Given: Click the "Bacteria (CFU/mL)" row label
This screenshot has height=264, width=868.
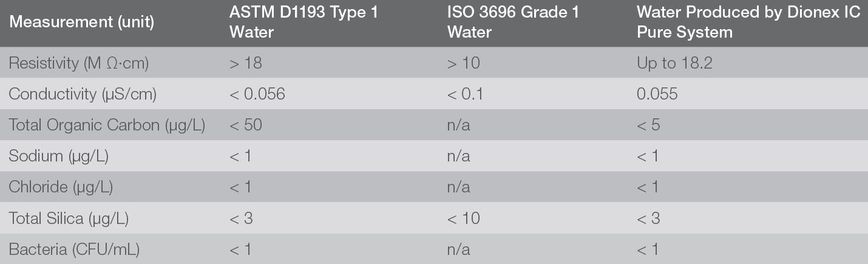Looking at the screenshot, I should coord(74,249).
